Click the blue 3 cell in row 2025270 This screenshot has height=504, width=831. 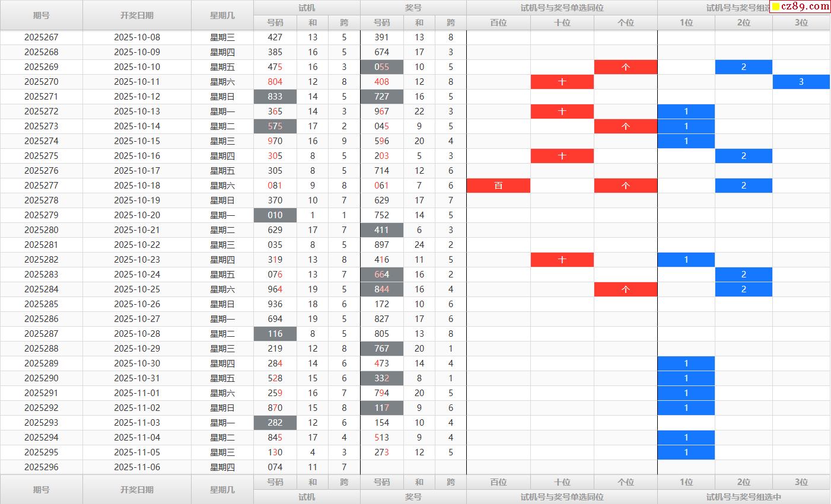[x=801, y=82]
